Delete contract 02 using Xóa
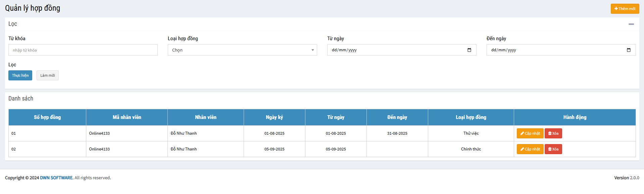Screen dimensions: 644x194 [553, 149]
